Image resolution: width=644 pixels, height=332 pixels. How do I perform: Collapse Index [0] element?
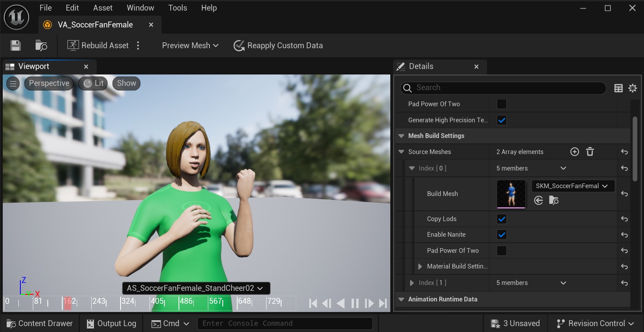click(x=412, y=168)
